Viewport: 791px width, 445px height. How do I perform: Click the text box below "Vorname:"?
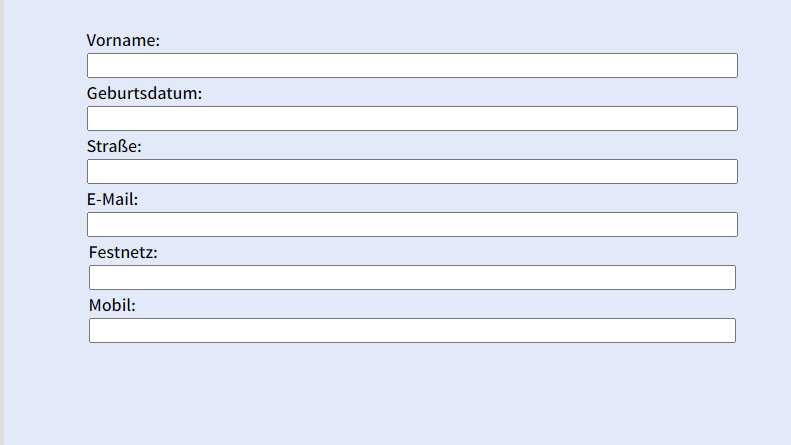point(412,66)
